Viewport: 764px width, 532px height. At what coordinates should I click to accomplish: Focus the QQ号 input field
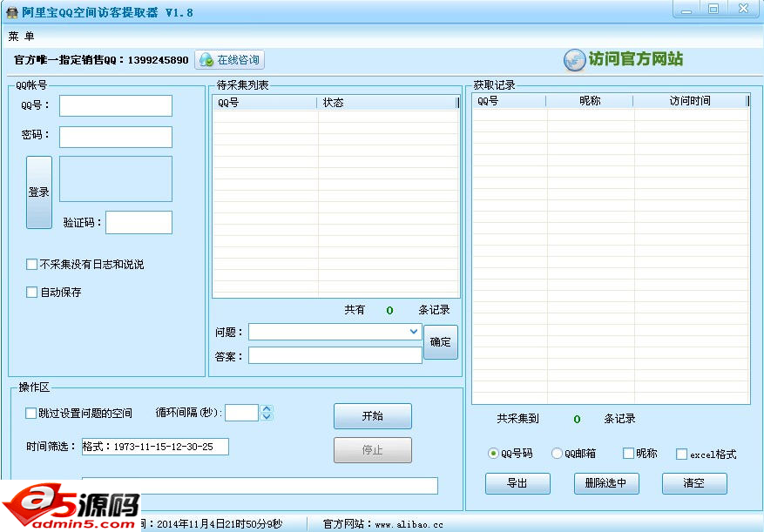coord(116,105)
